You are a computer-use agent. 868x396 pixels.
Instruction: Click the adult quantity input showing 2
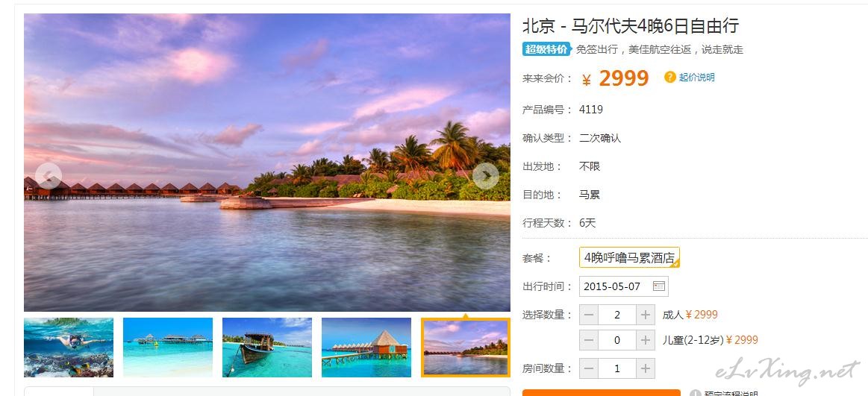(x=617, y=315)
